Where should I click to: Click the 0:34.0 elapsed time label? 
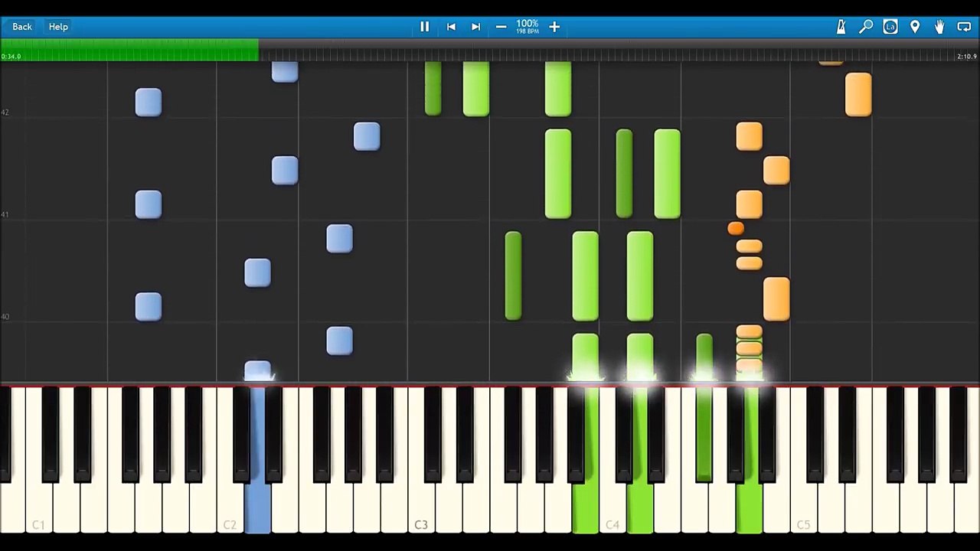point(11,57)
